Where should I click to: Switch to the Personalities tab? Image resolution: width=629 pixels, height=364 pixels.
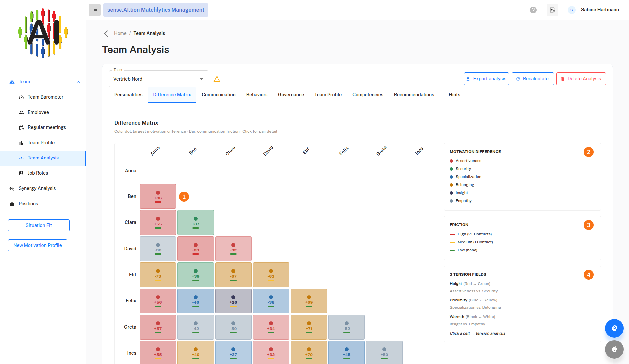128,95
